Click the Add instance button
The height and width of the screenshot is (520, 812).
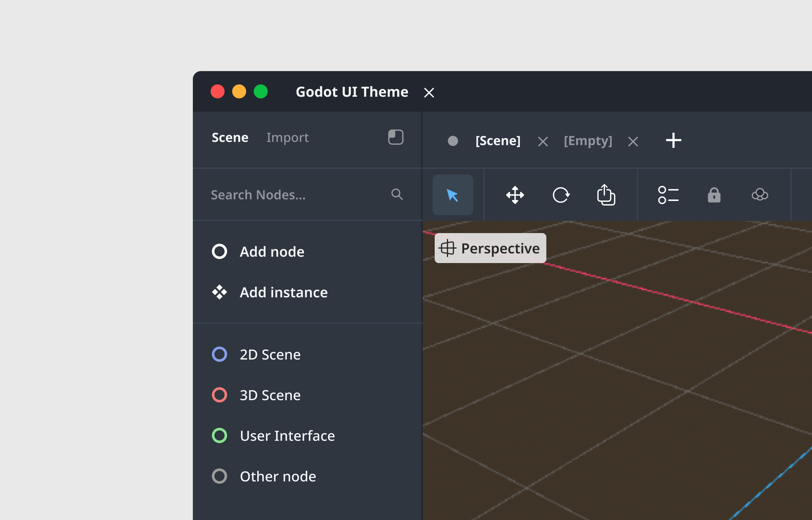[x=283, y=292]
